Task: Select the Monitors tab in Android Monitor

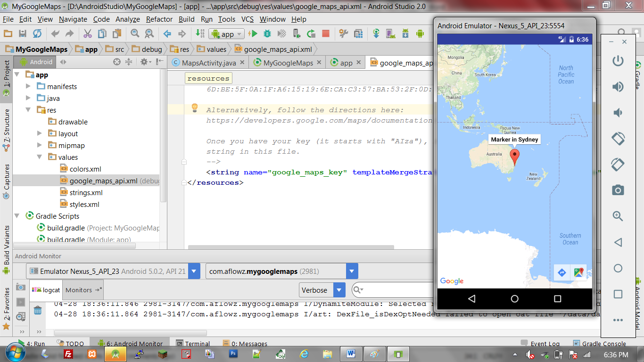Action: [x=83, y=290]
